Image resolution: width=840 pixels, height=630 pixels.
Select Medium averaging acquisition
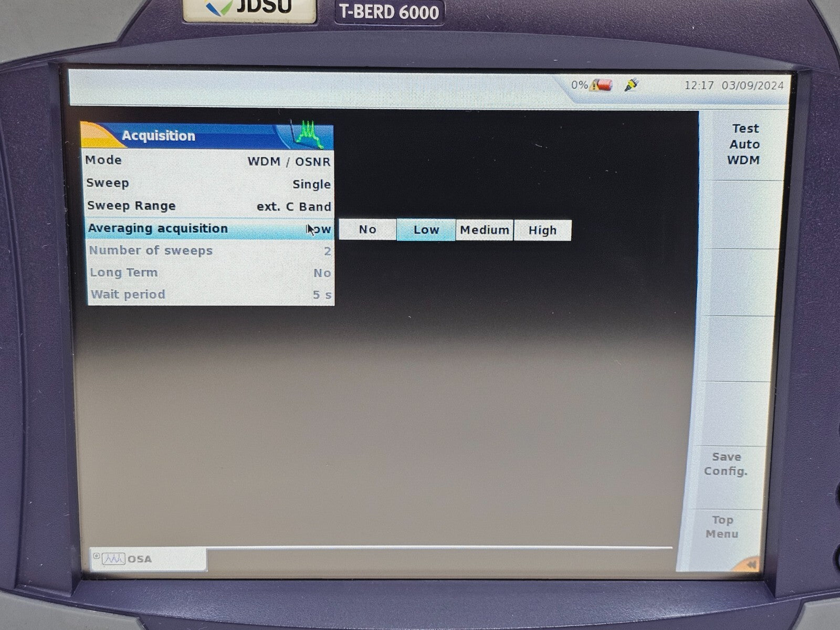(x=483, y=229)
